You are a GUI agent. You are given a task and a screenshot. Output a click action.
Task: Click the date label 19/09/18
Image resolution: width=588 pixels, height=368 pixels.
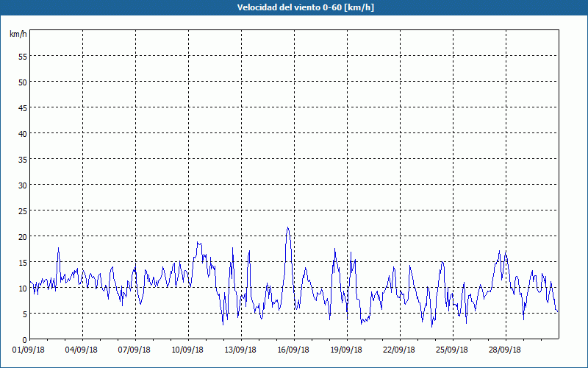[346, 350]
